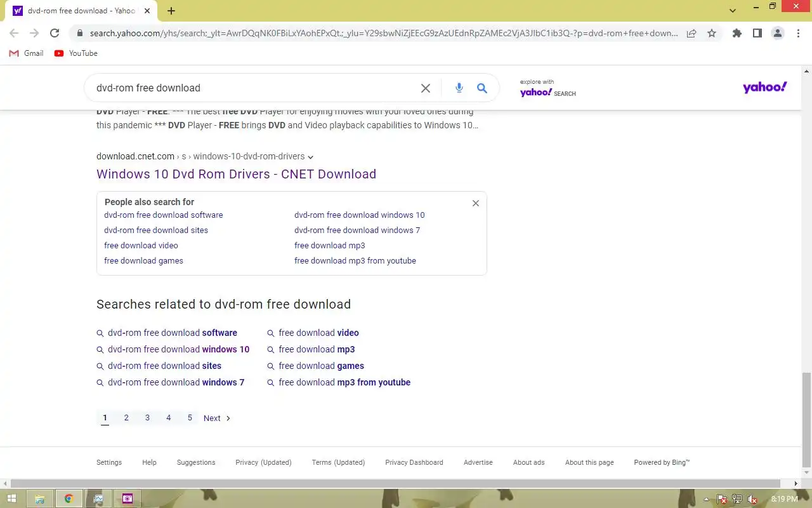
Task: Open Privacy Dashboard footer link
Action: [414, 462]
